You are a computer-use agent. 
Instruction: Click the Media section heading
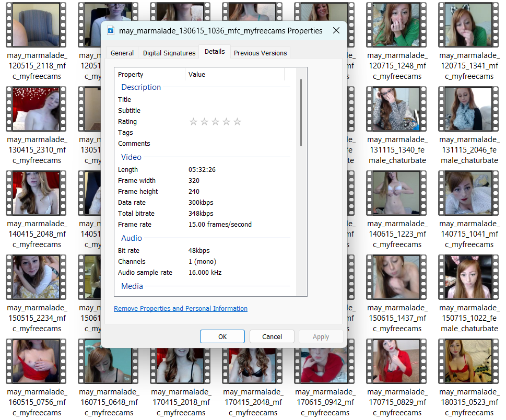tap(132, 286)
